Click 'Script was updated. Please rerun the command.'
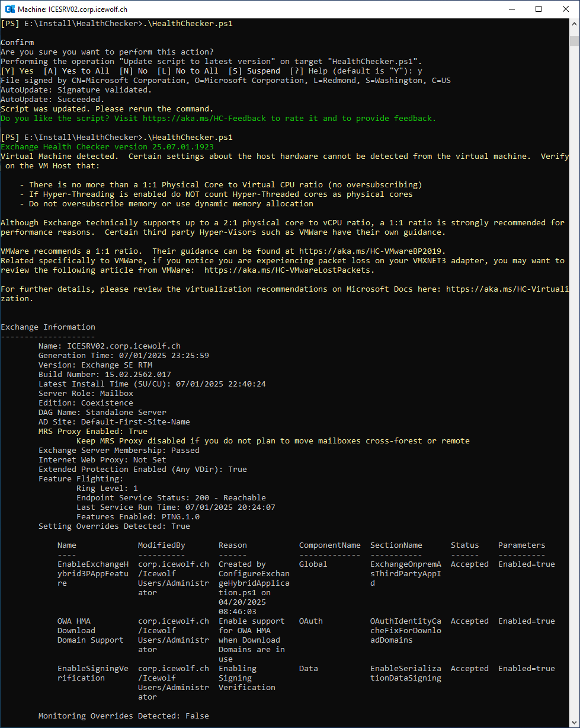This screenshot has width=580, height=728. [x=107, y=109]
